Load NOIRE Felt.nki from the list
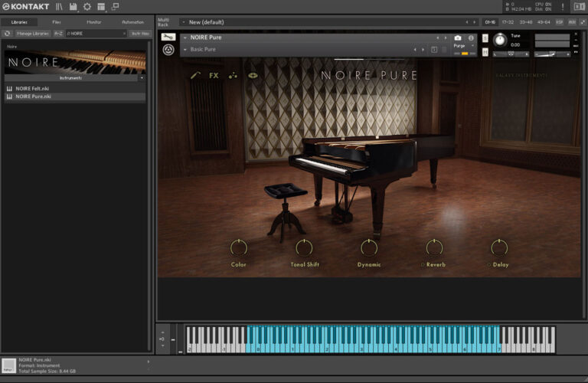Viewport: 588px width, 383px height. [75, 89]
